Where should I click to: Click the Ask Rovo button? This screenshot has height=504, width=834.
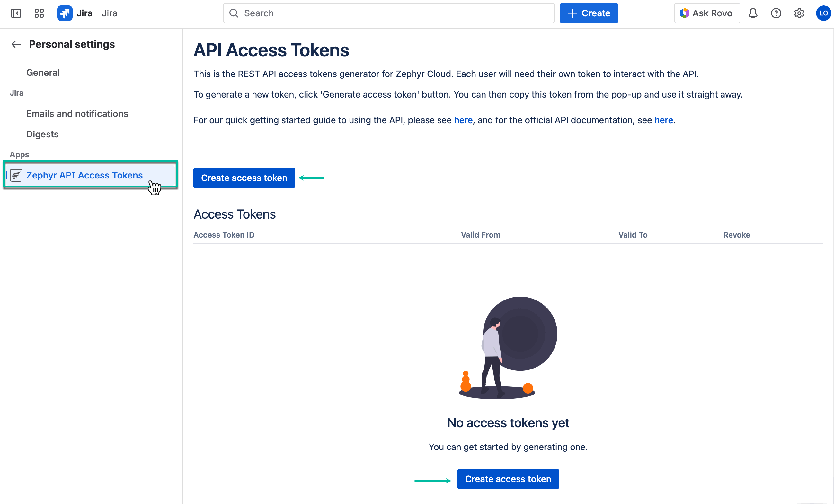(x=707, y=13)
